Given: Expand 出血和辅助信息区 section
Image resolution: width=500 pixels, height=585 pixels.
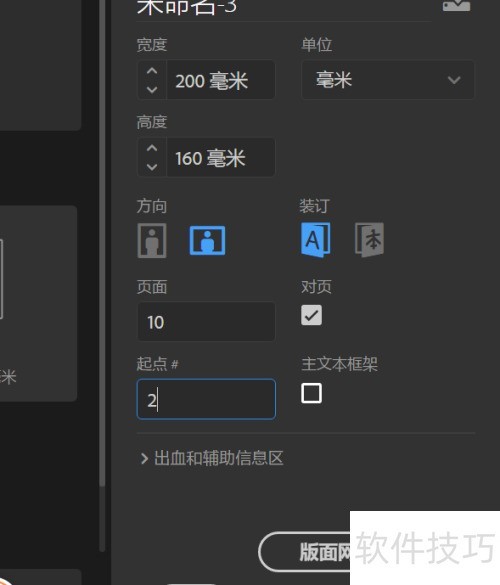Looking at the screenshot, I should (x=211, y=458).
